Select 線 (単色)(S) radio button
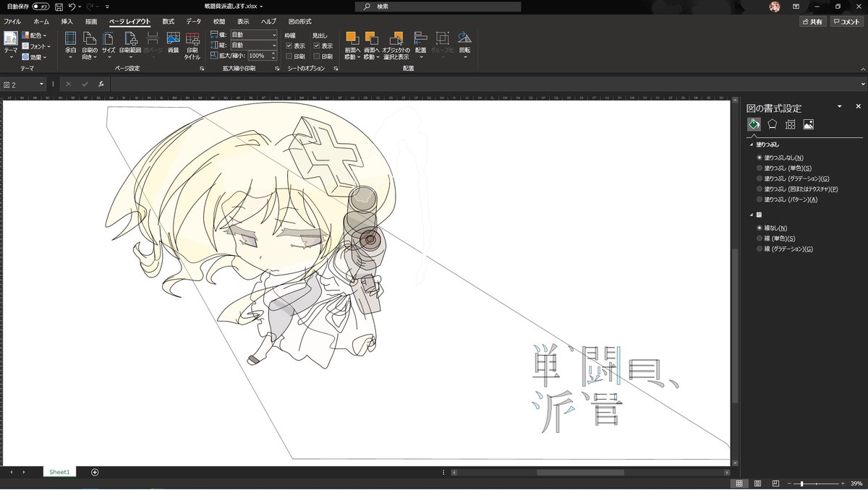The width and height of the screenshot is (868, 490). click(759, 238)
